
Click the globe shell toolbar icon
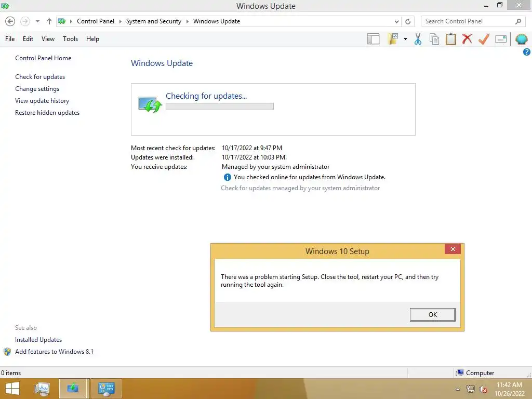[x=521, y=39]
